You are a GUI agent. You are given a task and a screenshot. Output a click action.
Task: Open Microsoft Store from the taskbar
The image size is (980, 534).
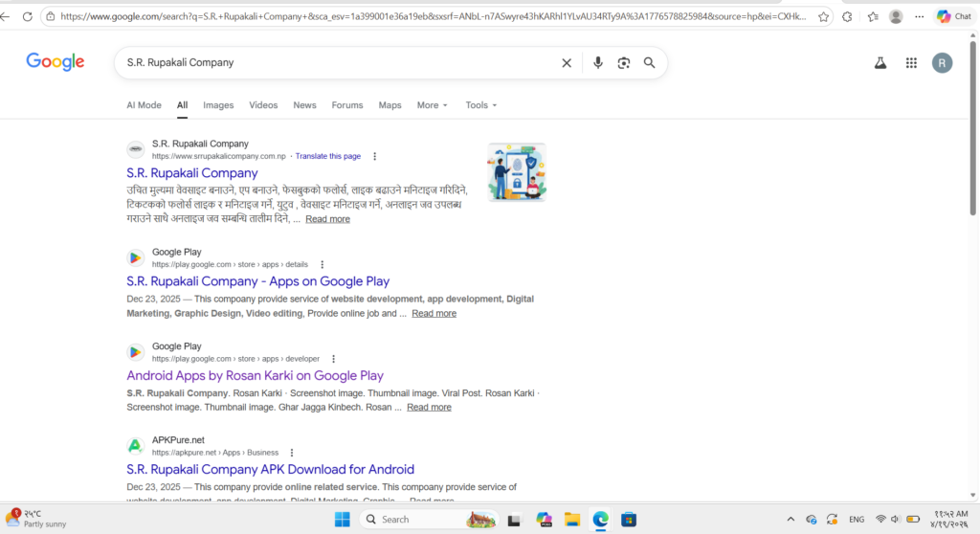[x=629, y=520]
